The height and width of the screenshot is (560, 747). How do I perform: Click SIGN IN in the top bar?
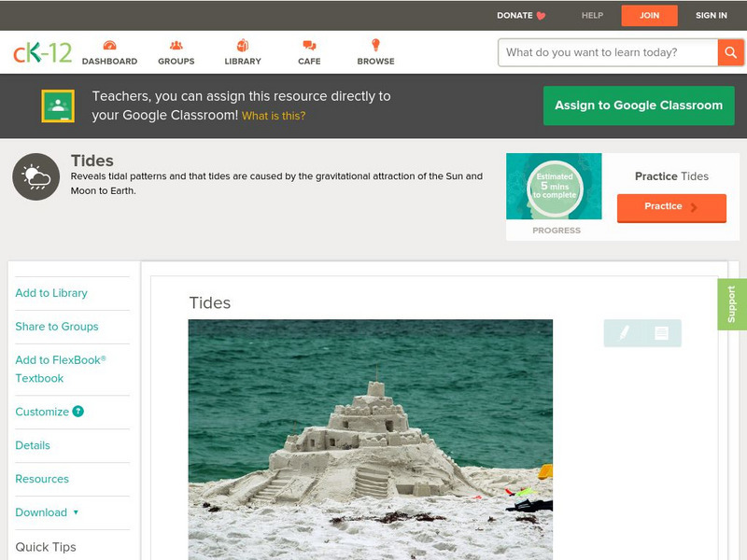click(712, 16)
